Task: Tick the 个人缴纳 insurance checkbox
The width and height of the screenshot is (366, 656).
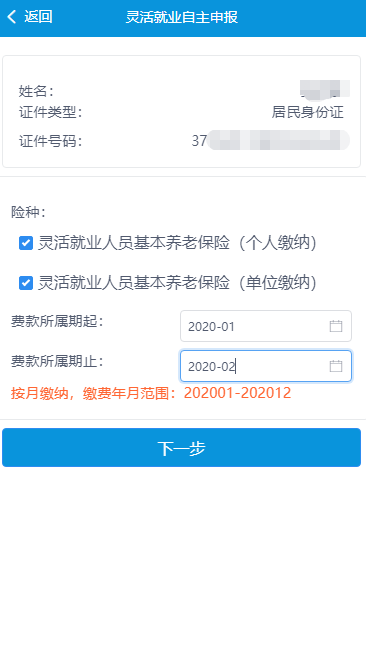Action: point(26,243)
